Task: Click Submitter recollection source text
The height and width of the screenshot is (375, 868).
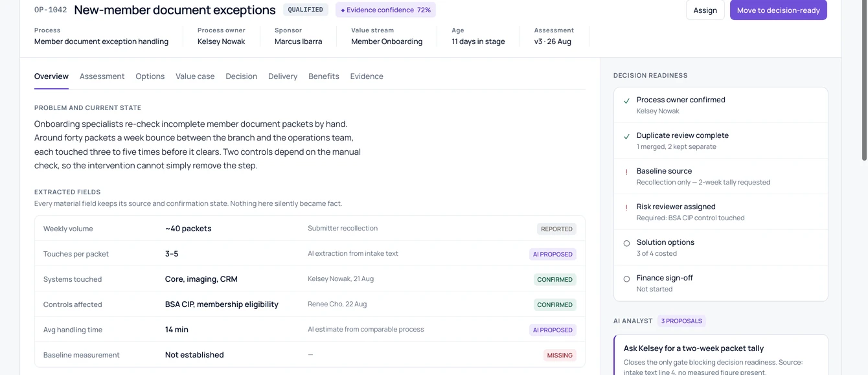Action: click(343, 228)
